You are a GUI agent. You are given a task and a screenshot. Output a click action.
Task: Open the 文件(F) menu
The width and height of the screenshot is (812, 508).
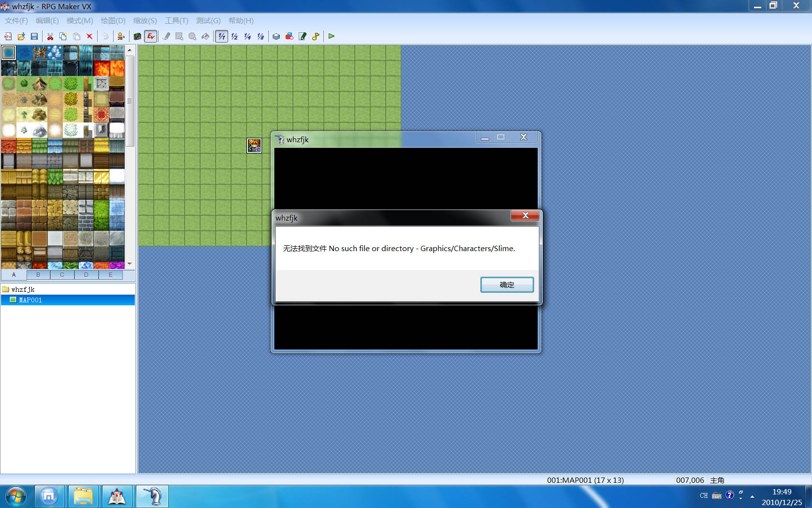point(16,21)
